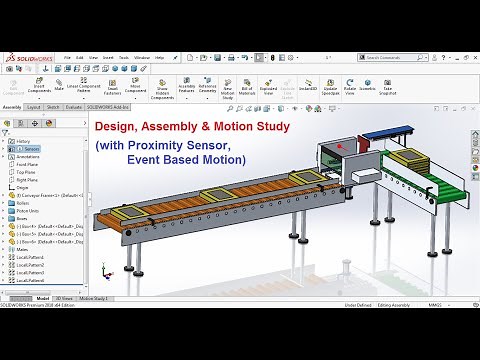Switch to the Motion Study 1 tab

[x=93, y=299]
